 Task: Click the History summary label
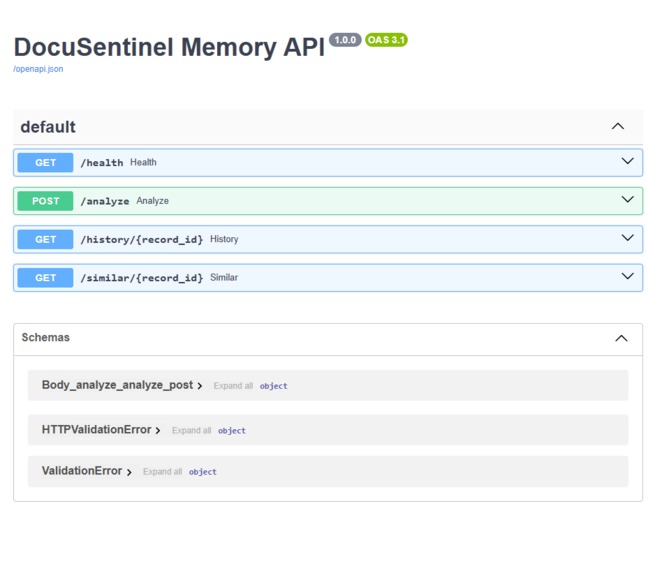pyautogui.click(x=224, y=239)
